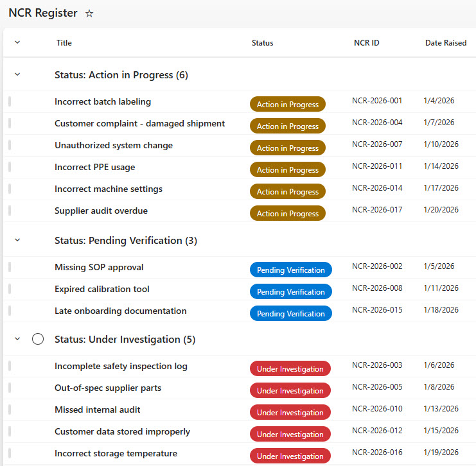The height and width of the screenshot is (466, 476).
Task: Open Date Raised column header options
Action: coord(446,43)
